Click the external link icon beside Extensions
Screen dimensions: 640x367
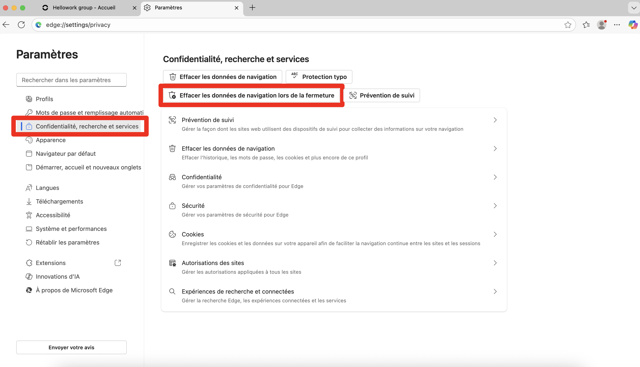(118, 263)
